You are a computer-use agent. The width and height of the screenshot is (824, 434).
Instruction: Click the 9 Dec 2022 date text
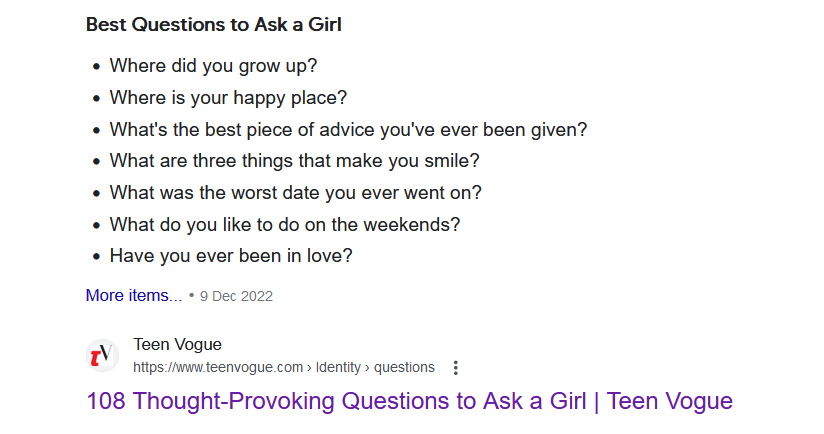tap(236, 296)
